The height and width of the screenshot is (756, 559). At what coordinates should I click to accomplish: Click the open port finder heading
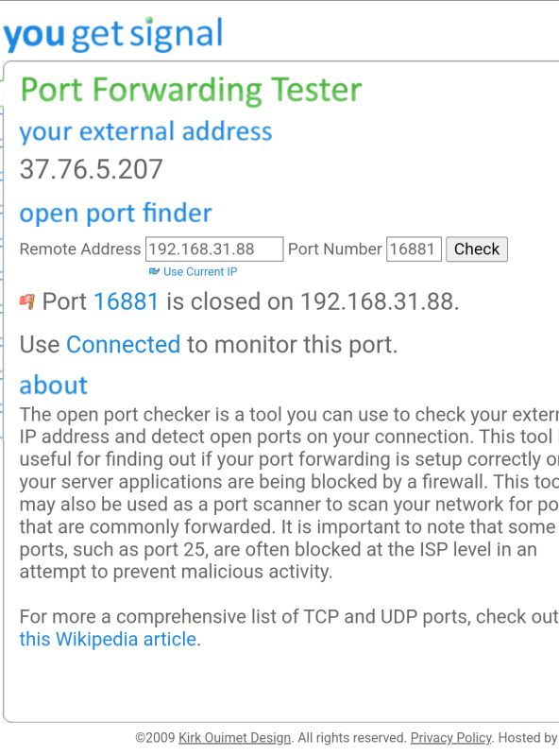[115, 214]
